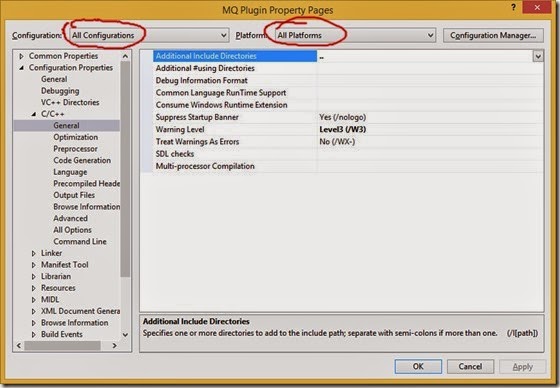This screenshot has height=388, width=560.
Task: Select General under C/C++
Action: 66,125
